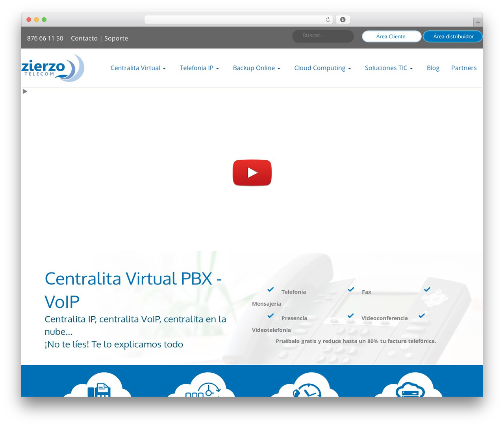Click the Pruébalo gratis promo text
Image resolution: width=504 pixels, height=427 pixels.
click(x=356, y=341)
